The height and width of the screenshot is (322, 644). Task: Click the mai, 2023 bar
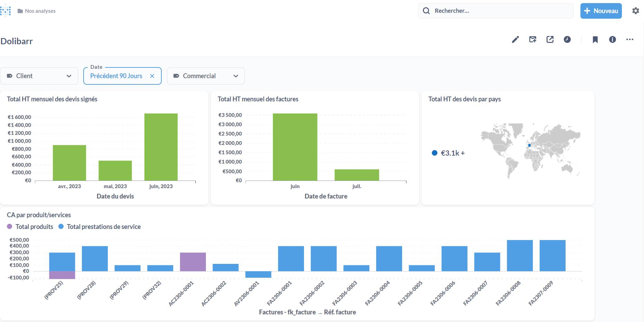[x=115, y=171]
